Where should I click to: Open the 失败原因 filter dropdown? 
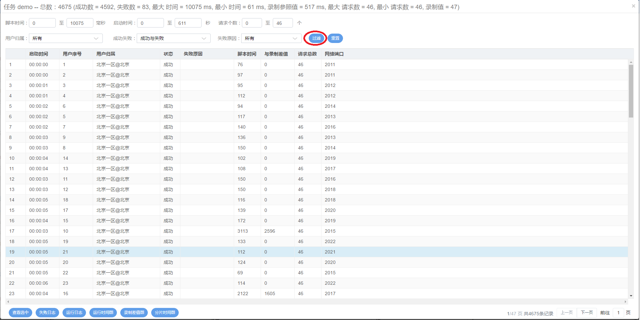(271, 38)
